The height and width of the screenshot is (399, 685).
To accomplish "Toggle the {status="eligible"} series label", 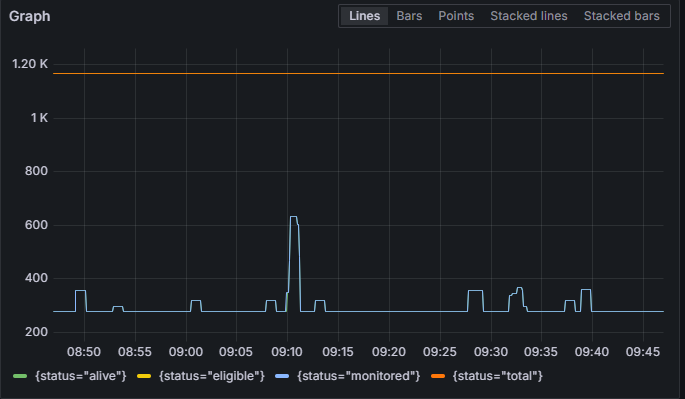I will [x=212, y=376].
